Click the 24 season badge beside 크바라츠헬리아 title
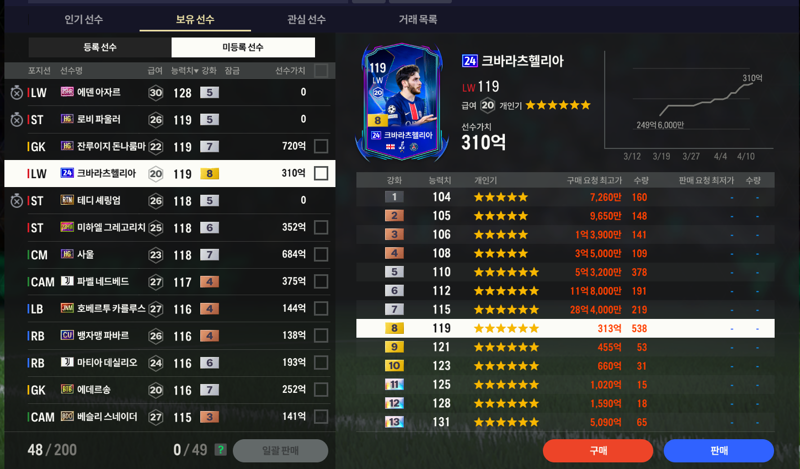The image size is (800, 469). pyautogui.click(x=469, y=61)
